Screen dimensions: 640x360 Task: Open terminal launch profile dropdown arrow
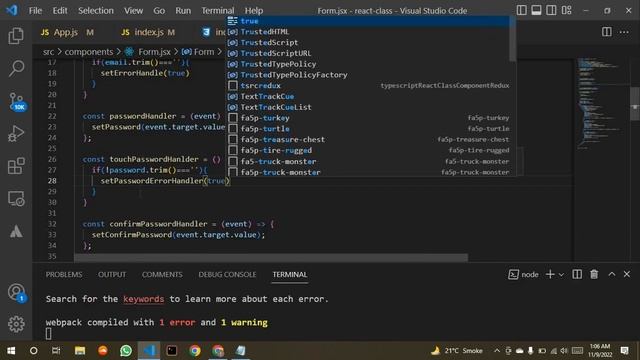coord(561,275)
